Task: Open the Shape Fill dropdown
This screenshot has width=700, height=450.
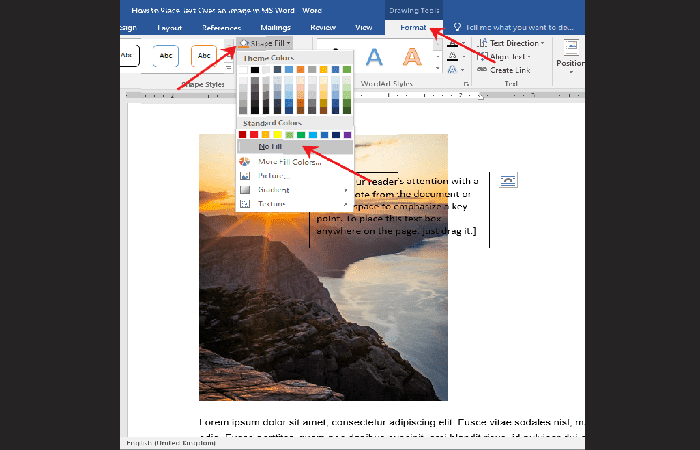Action: (x=265, y=44)
